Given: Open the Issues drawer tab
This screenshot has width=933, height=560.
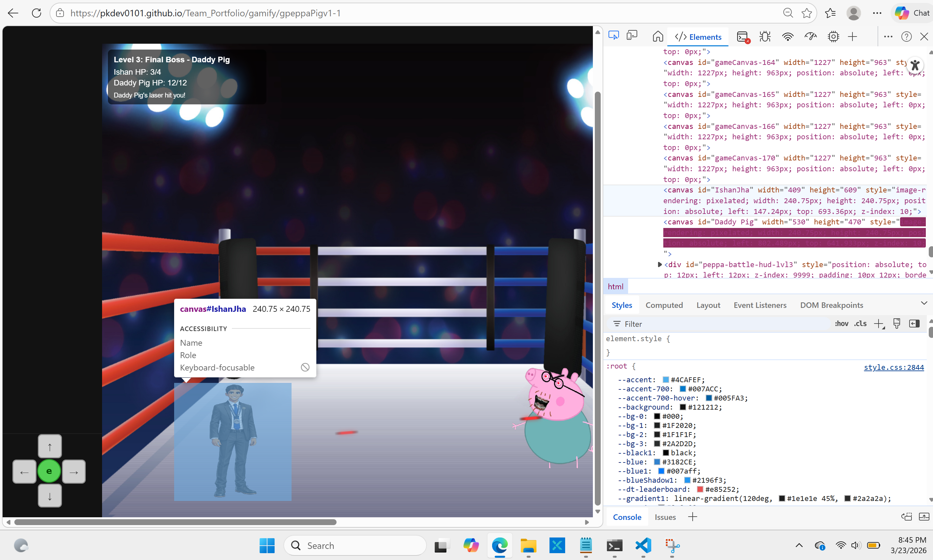Looking at the screenshot, I should coord(665,517).
